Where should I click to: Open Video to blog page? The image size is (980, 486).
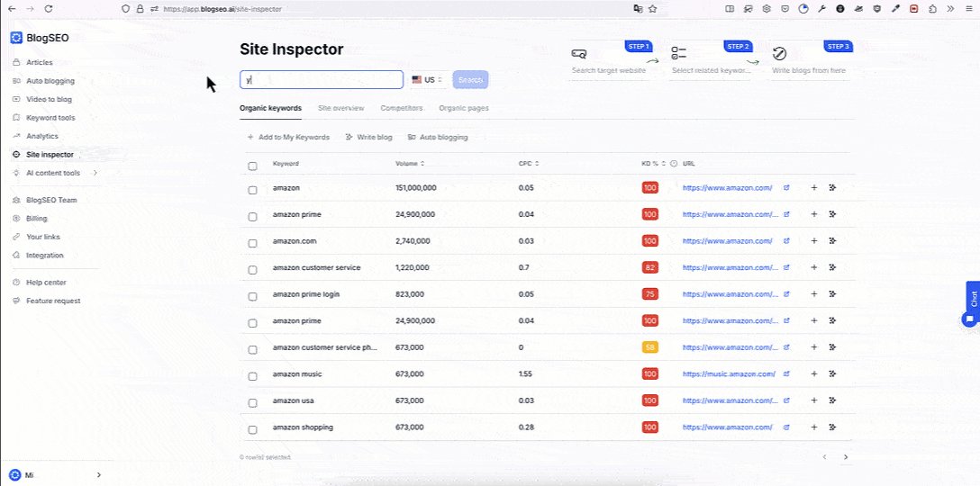click(x=49, y=99)
